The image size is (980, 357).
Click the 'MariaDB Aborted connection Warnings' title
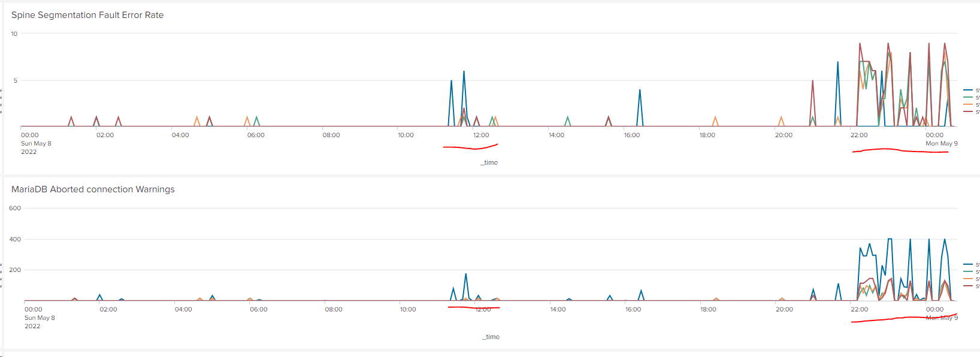(93, 189)
